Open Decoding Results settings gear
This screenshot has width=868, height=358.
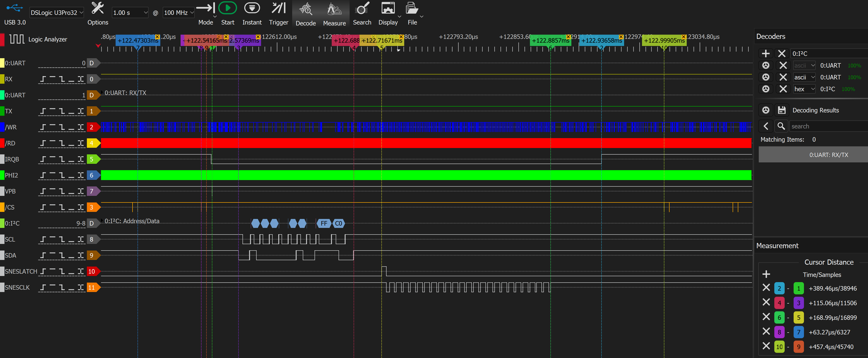(766, 110)
